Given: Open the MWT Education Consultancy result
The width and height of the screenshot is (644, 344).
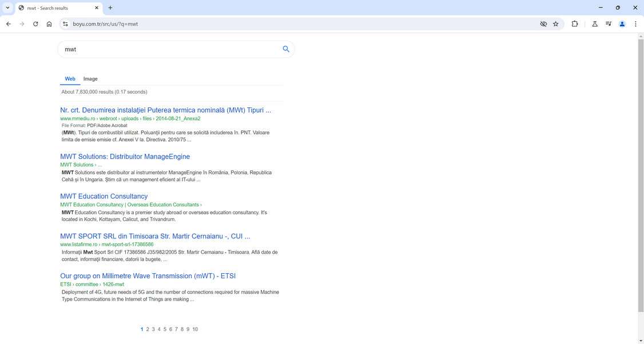Looking at the screenshot, I should coord(104,196).
